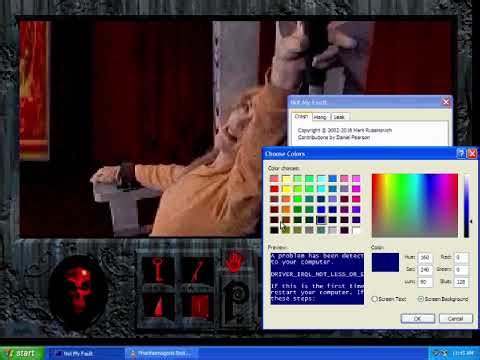Screen dimensions: 480x360
Task: Choose the black swatch in the bottom row
Action: click(x=274, y=230)
